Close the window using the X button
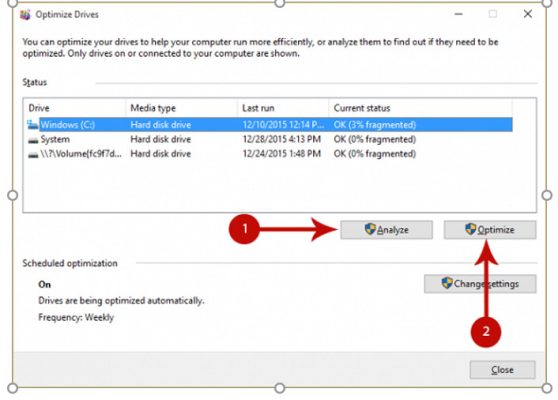The width and height of the screenshot is (558, 400). pyautogui.click(x=528, y=14)
